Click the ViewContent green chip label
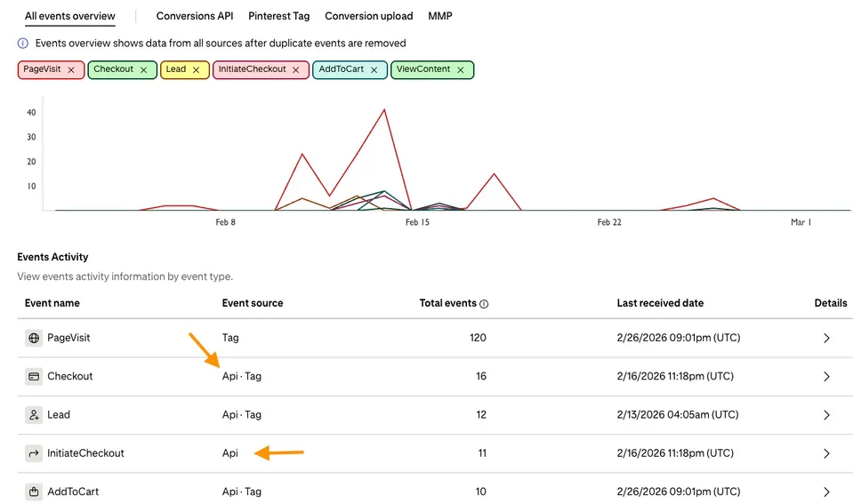 (x=423, y=69)
